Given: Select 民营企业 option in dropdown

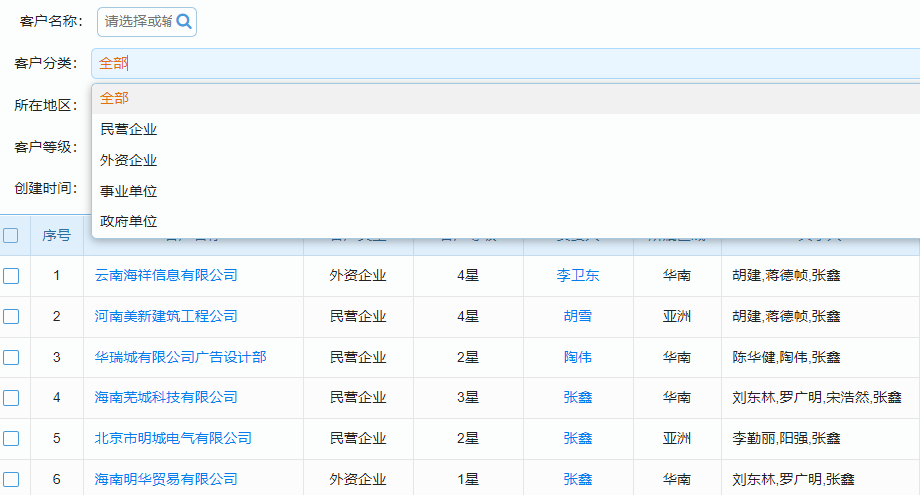Looking at the screenshot, I should pos(129,129).
